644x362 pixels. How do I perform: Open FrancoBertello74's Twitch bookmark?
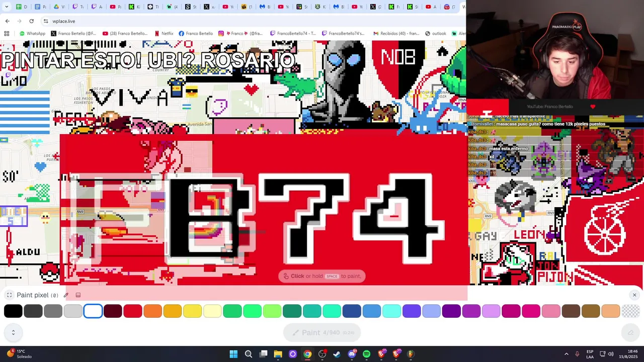pos(343,33)
